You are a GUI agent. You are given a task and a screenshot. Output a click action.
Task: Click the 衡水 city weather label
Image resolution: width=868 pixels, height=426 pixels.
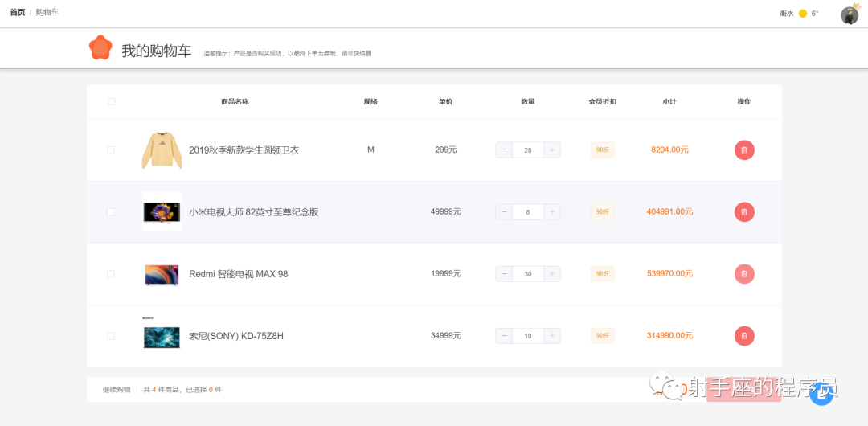pos(787,14)
